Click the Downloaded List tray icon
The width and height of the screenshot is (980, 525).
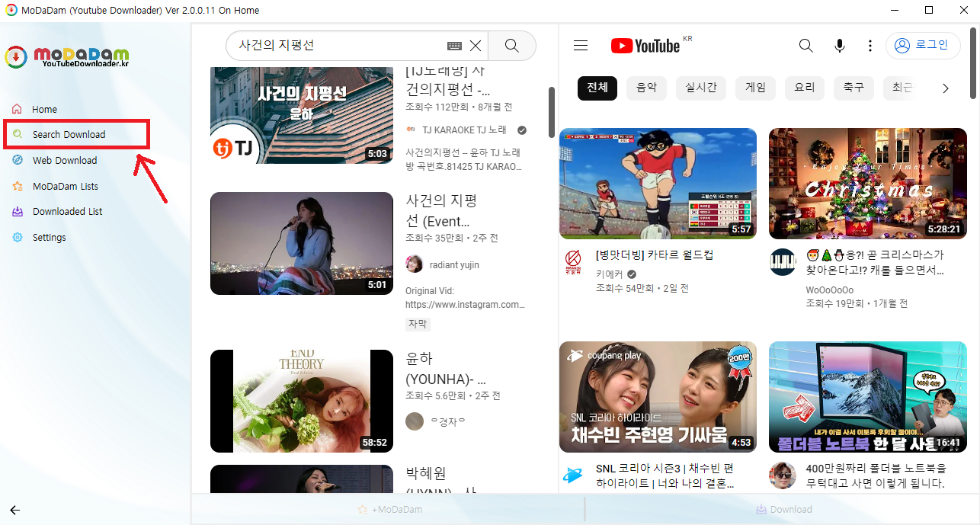17,211
